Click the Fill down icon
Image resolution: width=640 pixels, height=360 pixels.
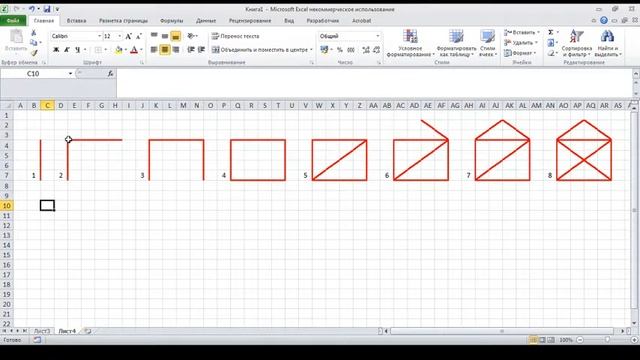coord(551,42)
